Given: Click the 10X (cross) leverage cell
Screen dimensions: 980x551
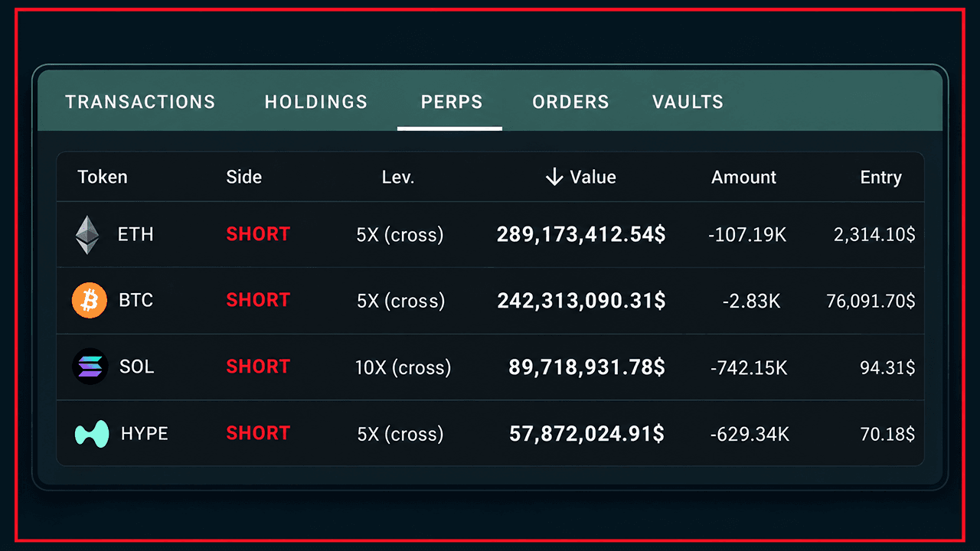Looking at the screenshot, I should tap(403, 367).
